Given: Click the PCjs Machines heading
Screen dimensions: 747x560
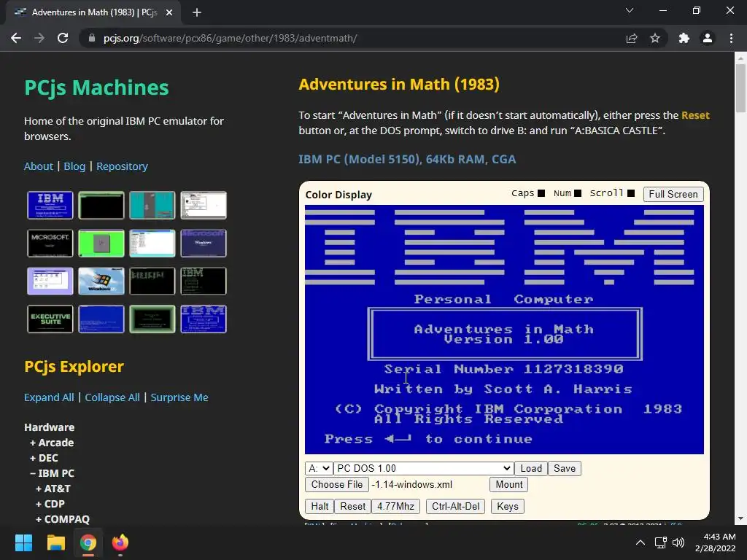Looking at the screenshot, I should click(97, 87).
